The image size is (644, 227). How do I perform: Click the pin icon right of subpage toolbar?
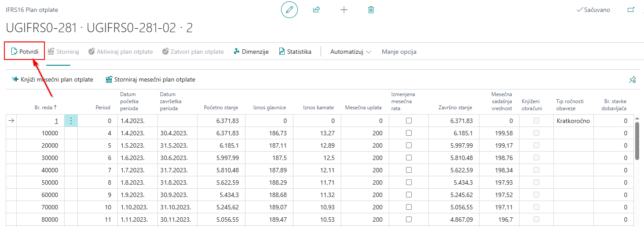coord(633,80)
